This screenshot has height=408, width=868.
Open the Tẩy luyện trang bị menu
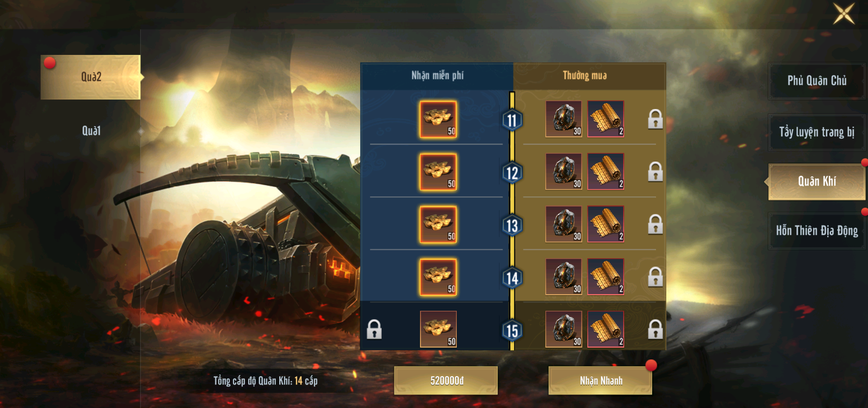(x=816, y=132)
